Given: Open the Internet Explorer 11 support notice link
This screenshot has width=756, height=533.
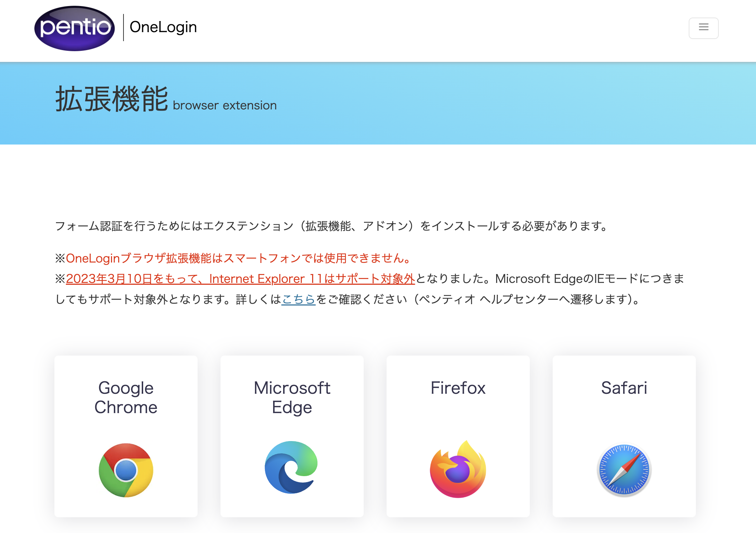Looking at the screenshot, I should (240, 279).
